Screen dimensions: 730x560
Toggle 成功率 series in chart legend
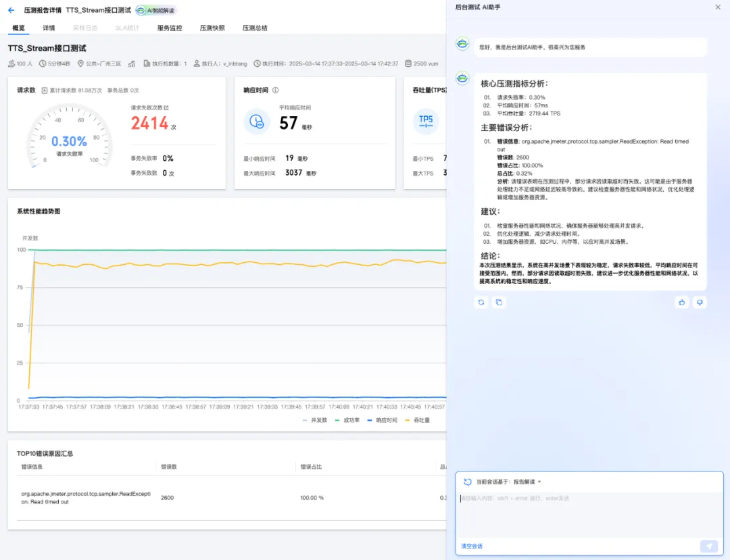click(347, 420)
